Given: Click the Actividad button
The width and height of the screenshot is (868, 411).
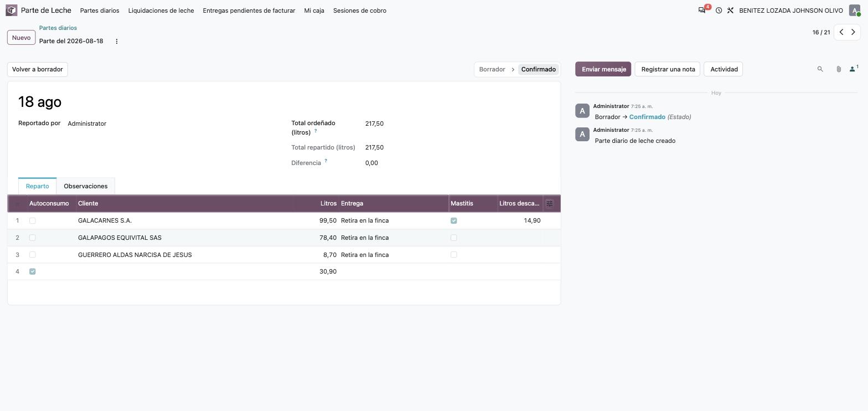Looking at the screenshot, I should (724, 69).
